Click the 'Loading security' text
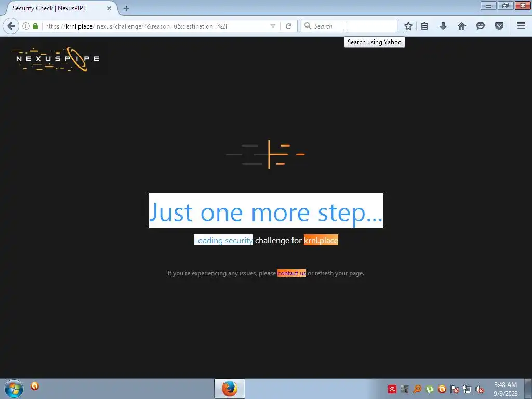Image resolution: width=532 pixels, height=399 pixels. (x=223, y=240)
